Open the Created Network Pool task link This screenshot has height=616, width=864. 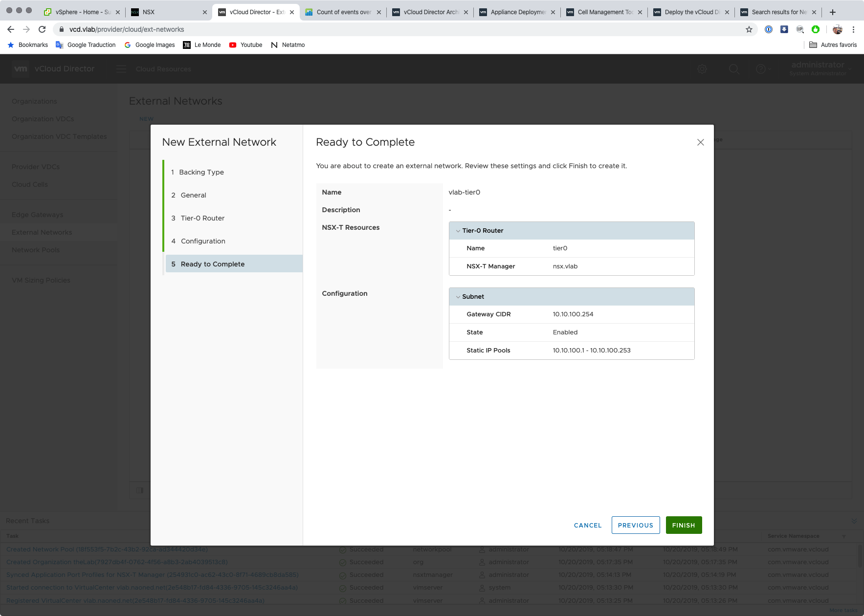pyautogui.click(x=107, y=550)
